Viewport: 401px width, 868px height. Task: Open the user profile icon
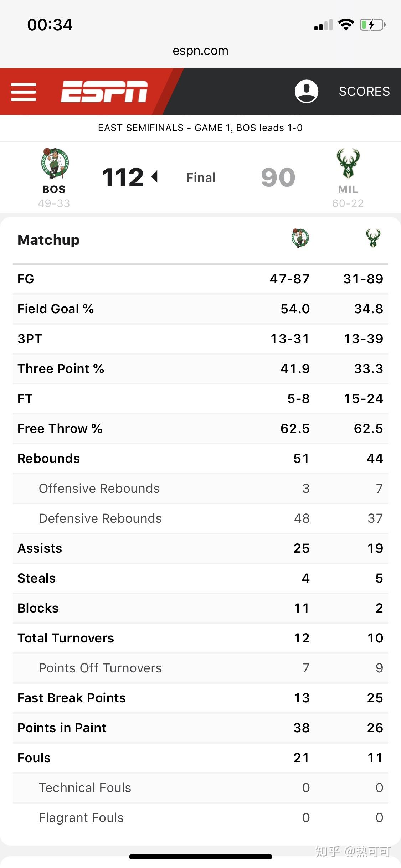306,91
